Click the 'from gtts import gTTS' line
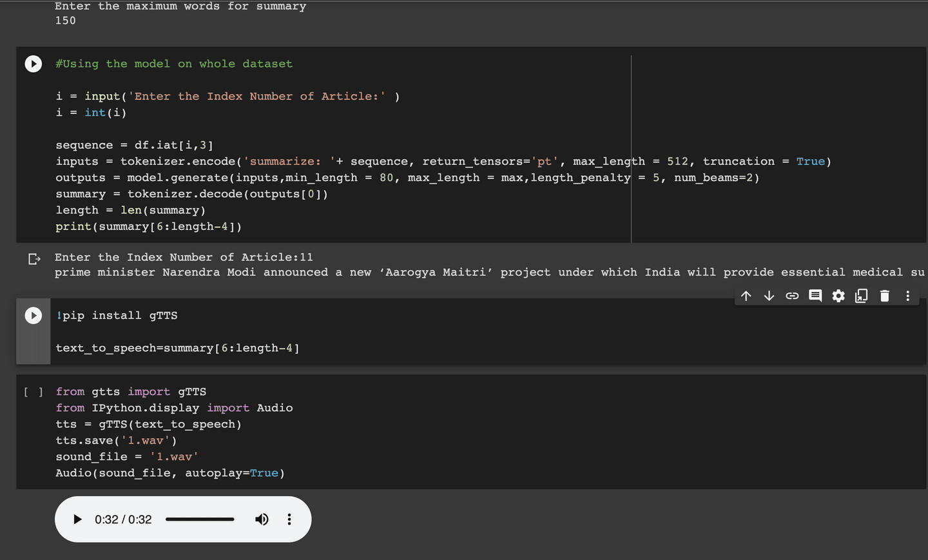 131,392
